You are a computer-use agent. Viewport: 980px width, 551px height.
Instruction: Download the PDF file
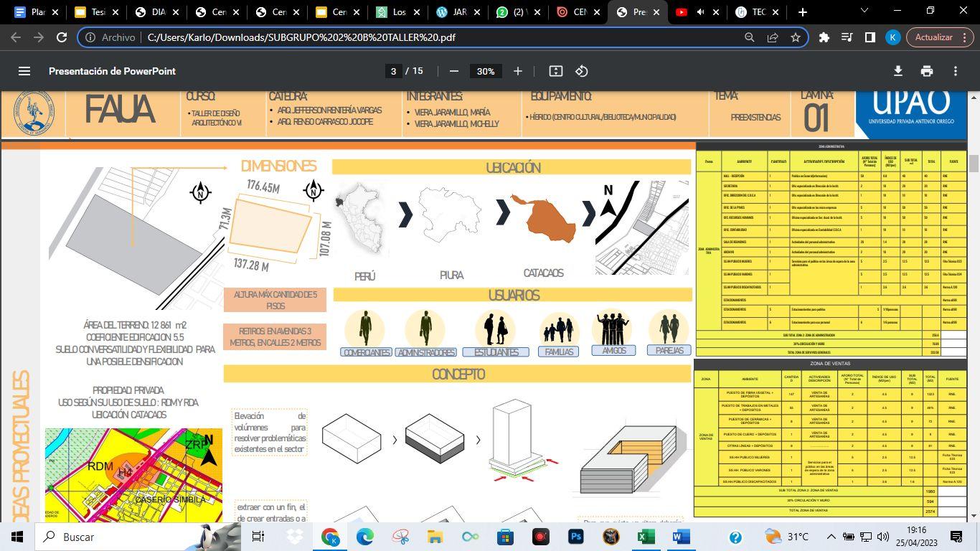pyautogui.click(x=897, y=71)
